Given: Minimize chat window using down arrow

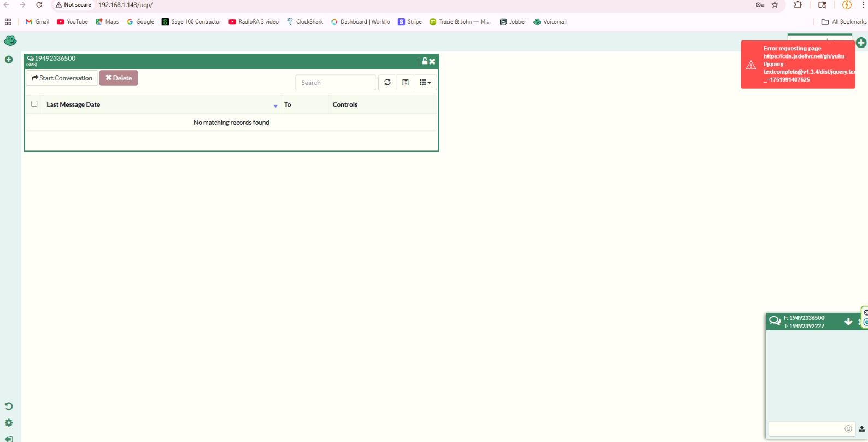Looking at the screenshot, I should 848,322.
